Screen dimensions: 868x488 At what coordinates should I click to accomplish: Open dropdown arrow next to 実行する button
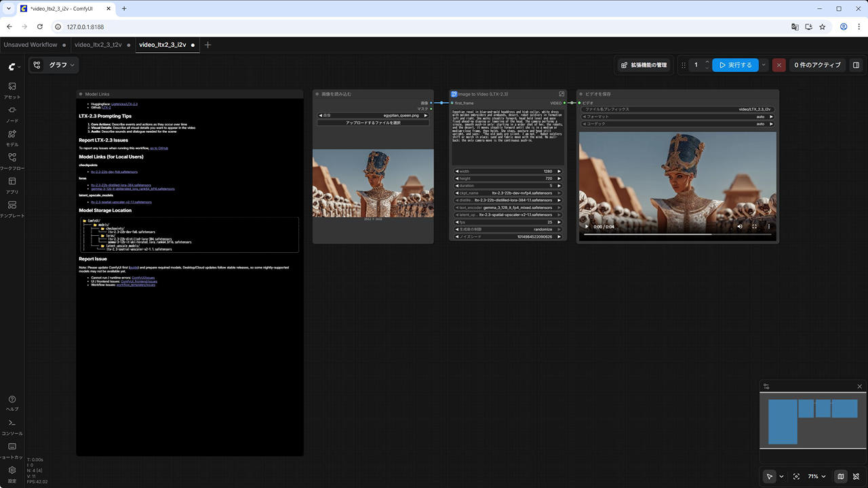point(764,65)
